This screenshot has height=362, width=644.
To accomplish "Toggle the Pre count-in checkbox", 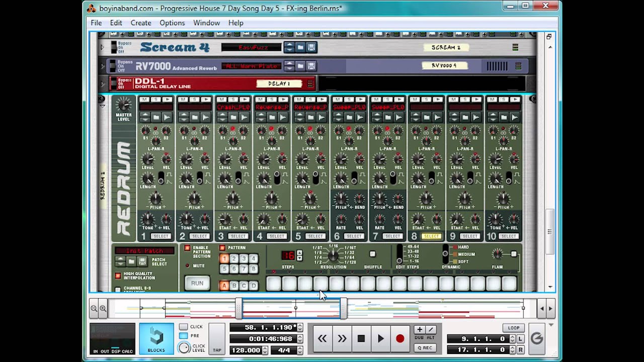I will pyautogui.click(x=184, y=336).
